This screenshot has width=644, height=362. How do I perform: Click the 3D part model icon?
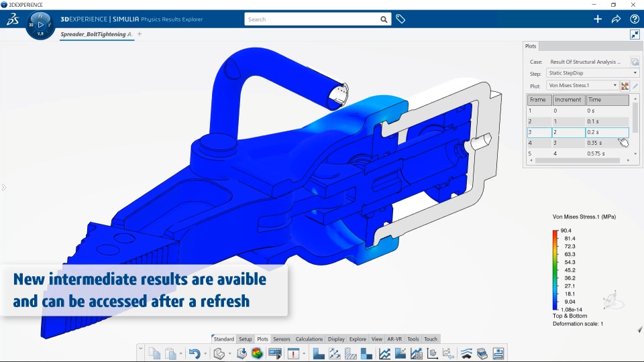[x=219, y=353]
